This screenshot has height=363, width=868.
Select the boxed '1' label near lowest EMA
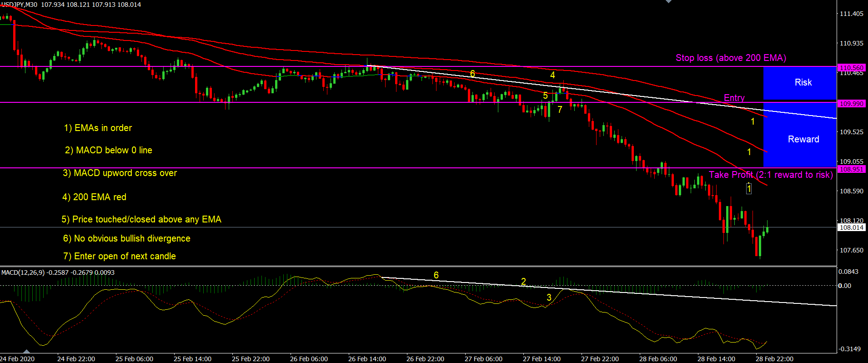point(749,188)
